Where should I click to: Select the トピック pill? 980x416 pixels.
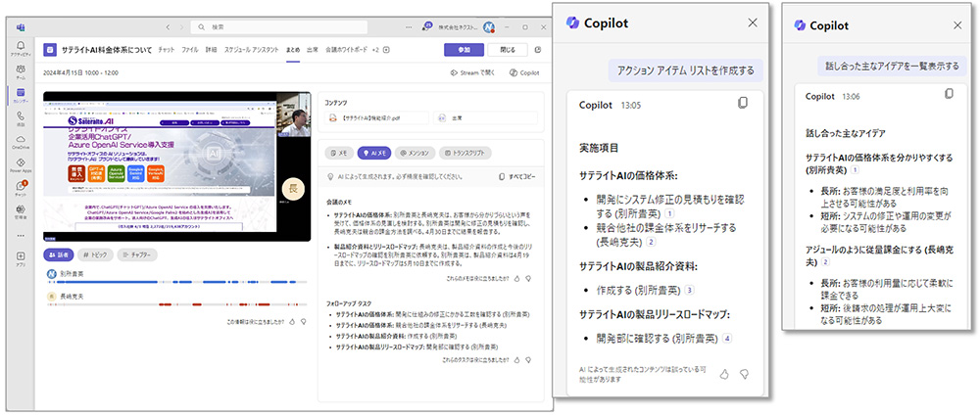click(94, 254)
